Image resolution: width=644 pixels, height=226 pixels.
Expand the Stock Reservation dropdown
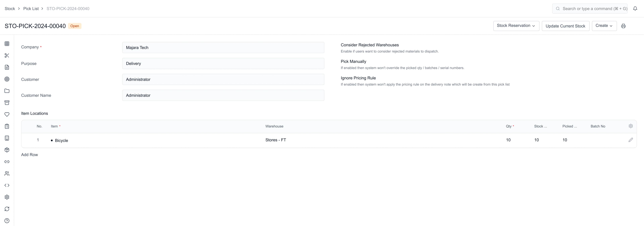click(x=516, y=26)
